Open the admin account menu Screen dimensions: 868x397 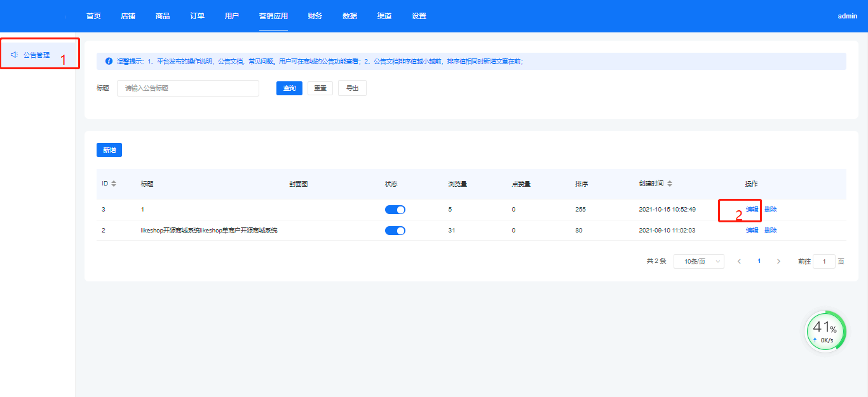pyautogui.click(x=847, y=16)
